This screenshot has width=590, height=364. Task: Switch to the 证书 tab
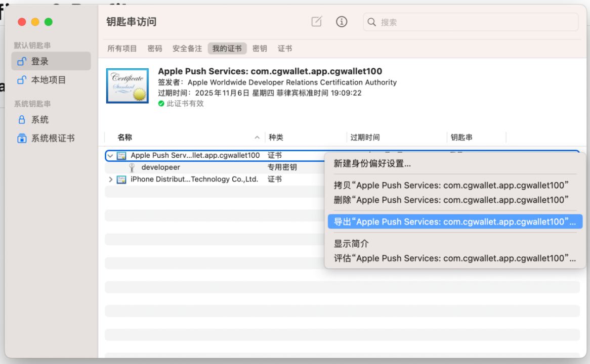[285, 49]
